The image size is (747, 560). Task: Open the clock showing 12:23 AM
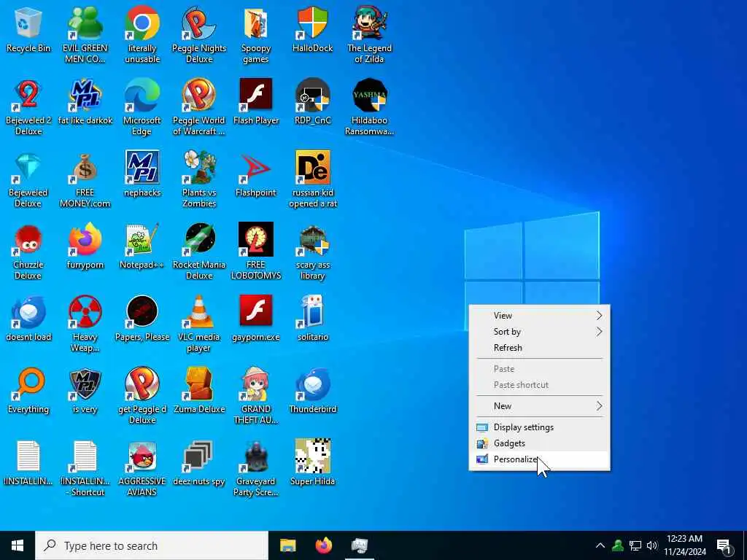click(x=684, y=545)
